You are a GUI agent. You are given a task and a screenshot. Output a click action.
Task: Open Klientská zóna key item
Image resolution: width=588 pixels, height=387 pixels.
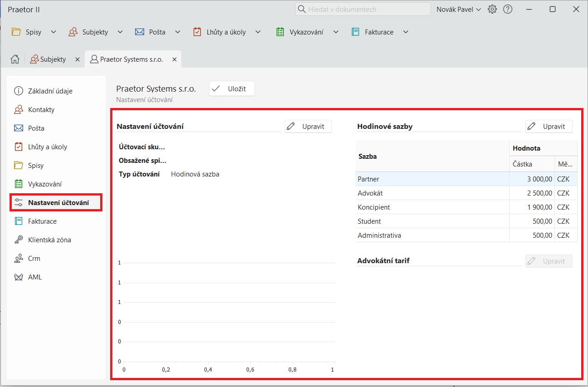[49, 240]
